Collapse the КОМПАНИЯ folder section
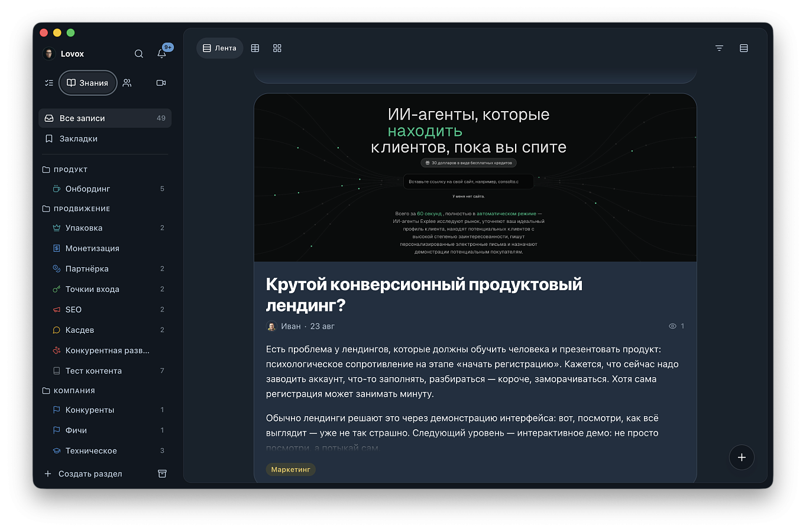This screenshot has height=532, width=806. (x=69, y=391)
